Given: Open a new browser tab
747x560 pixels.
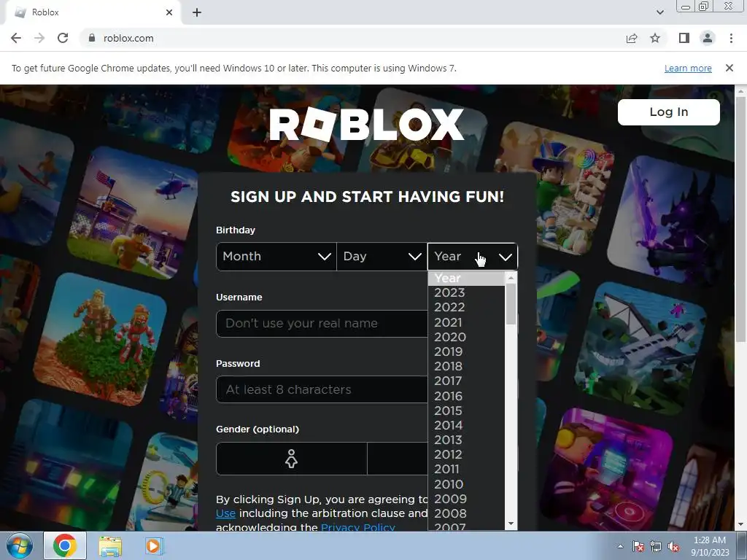Looking at the screenshot, I should click(x=197, y=12).
